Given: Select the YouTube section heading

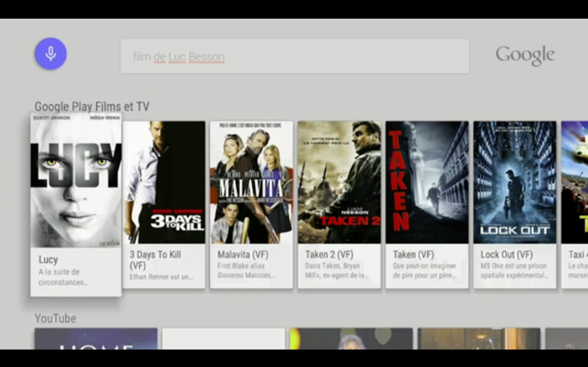Looking at the screenshot, I should click(55, 318).
